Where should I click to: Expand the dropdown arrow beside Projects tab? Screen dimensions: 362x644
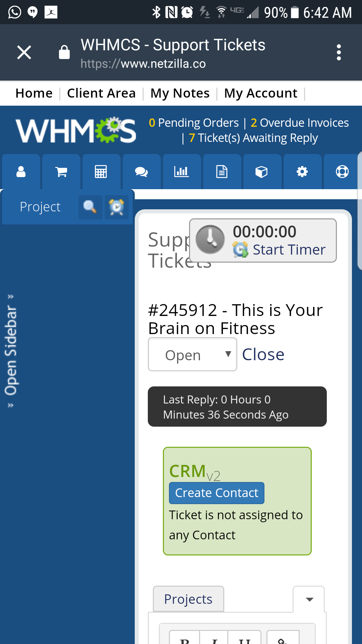(309, 599)
